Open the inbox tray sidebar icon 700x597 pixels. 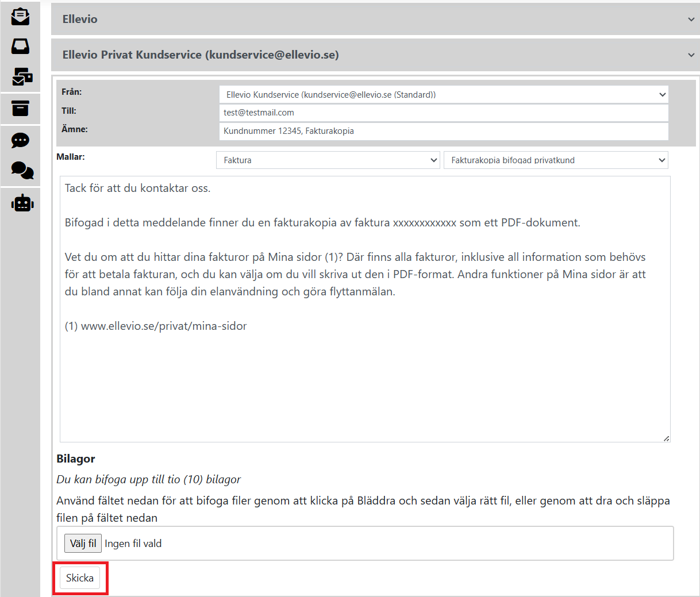pos(20,46)
